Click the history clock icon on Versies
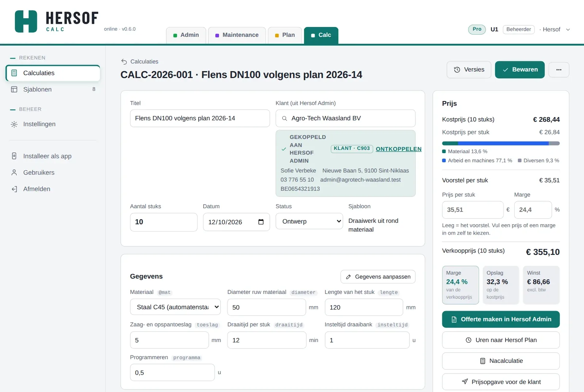Viewport: 584px width, 392px height. 457,70
